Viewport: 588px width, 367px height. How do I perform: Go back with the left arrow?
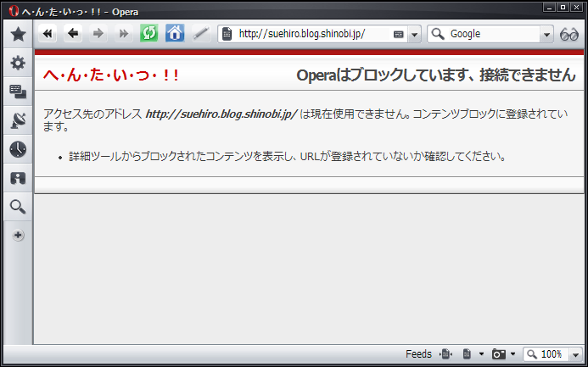tap(73, 34)
